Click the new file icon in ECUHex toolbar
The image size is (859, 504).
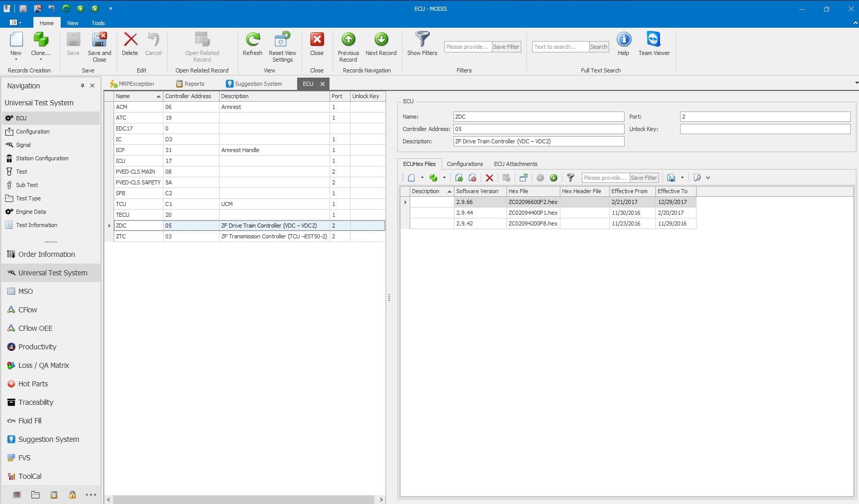tap(411, 178)
